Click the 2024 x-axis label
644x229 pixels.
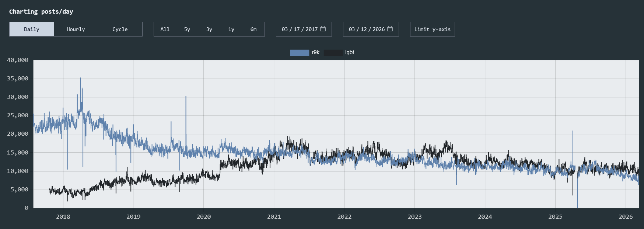[x=485, y=216]
